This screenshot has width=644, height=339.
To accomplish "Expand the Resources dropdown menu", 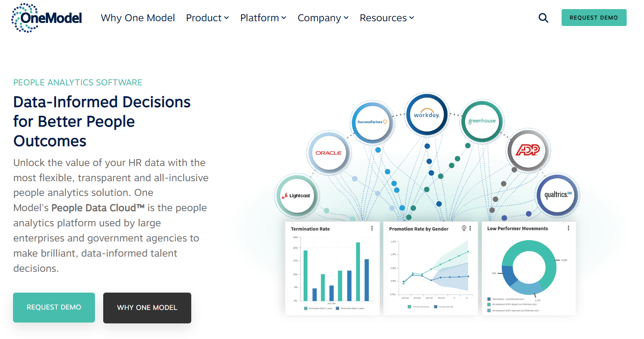I will click(x=387, y=18).
